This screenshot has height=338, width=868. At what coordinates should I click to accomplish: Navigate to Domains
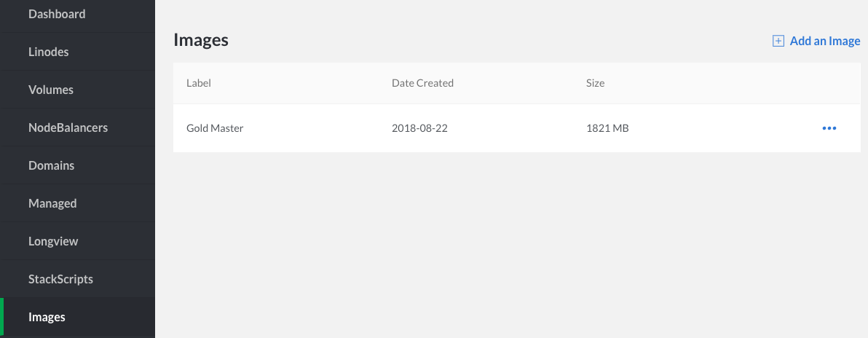pyautogui.click(x=51, y=165)
